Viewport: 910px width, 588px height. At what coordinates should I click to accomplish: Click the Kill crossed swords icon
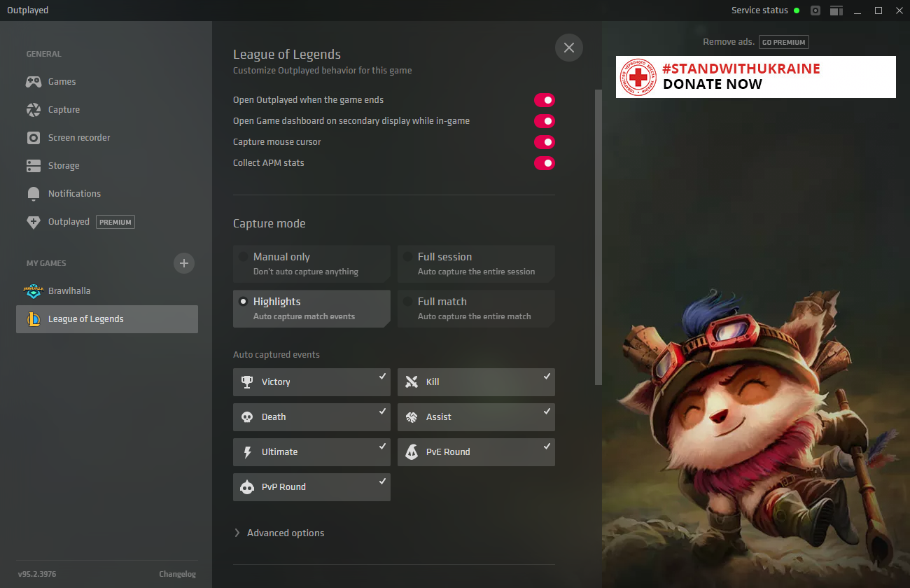click(x=412, y=382)
